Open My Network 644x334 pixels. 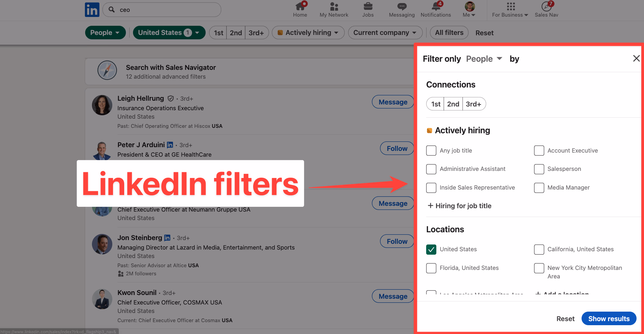click(334, 9)
